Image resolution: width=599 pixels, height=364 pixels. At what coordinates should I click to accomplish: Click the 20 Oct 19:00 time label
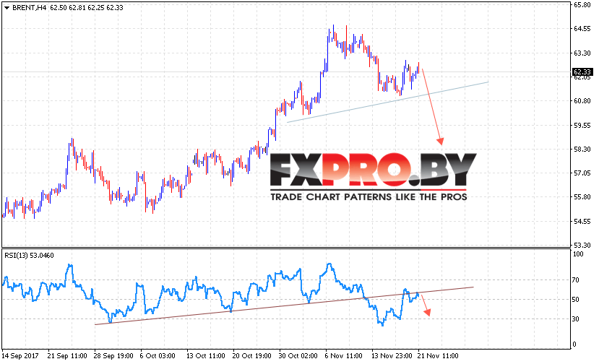click(251, 356)
